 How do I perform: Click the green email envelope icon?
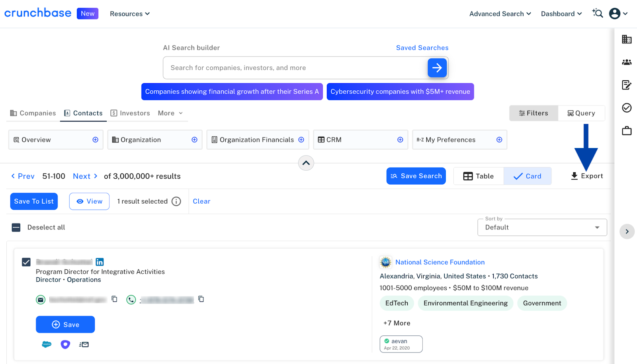pos(41,300)
